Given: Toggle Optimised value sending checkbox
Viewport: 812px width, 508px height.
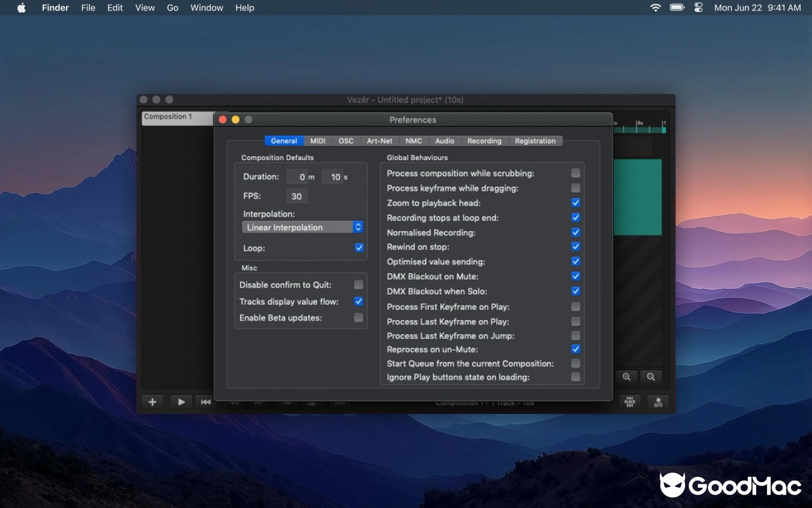Looking at the screenshot, I should 575,262.
